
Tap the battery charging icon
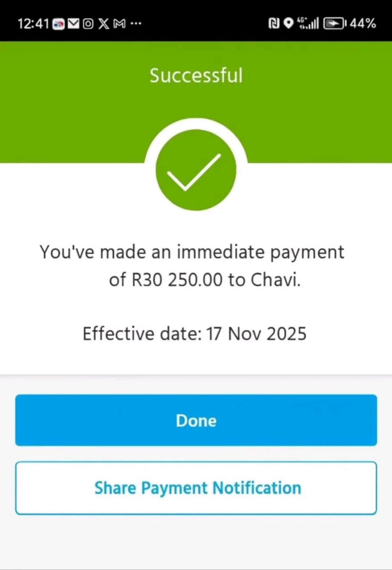pyautogui.click(x=334, y=24)
